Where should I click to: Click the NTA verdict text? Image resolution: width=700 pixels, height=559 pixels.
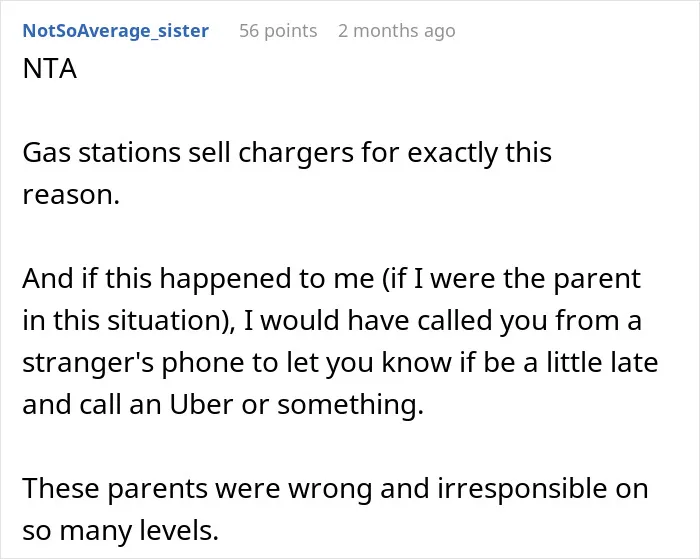pyautogui.click(x=50, y=69)
